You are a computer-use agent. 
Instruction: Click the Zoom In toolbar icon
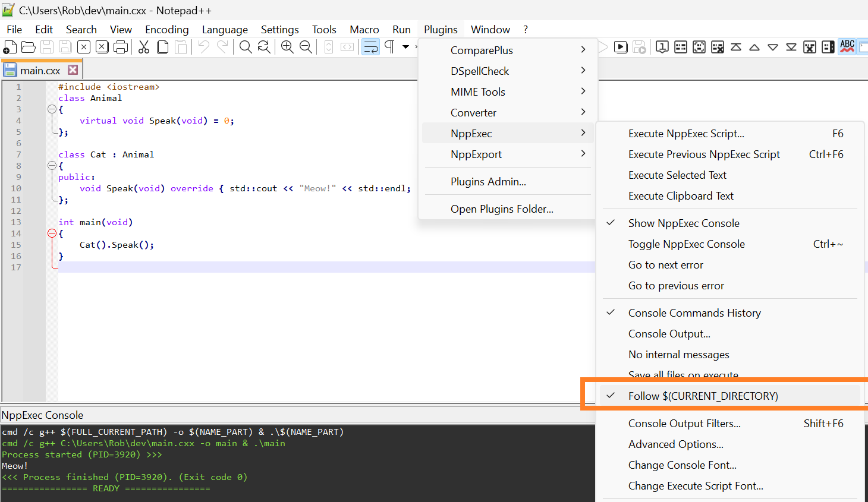(287, 48)
